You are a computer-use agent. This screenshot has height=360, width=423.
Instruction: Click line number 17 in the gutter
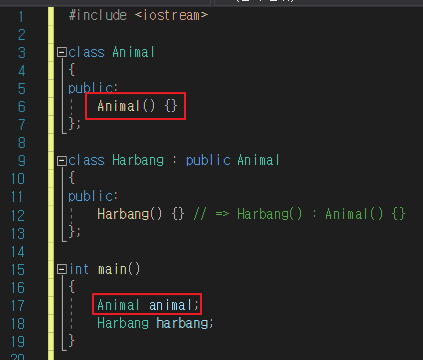point(18,306)
